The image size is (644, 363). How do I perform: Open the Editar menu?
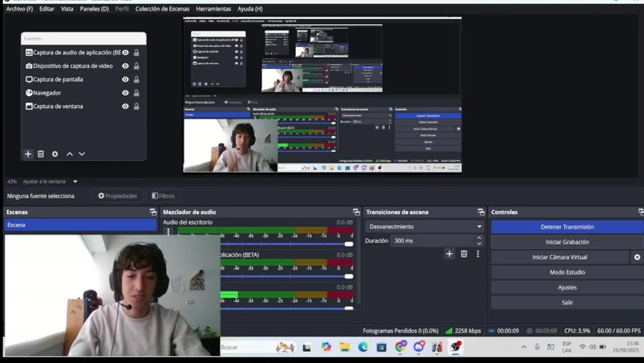pos(47,9)
